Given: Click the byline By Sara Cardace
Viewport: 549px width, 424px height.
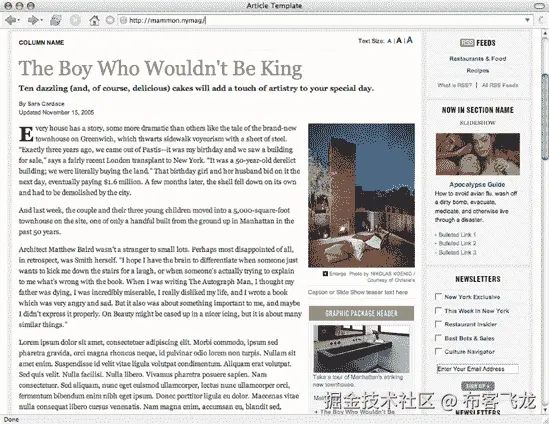Looking at the screenshot, I should pyautogui.click(x=42, y=104).
